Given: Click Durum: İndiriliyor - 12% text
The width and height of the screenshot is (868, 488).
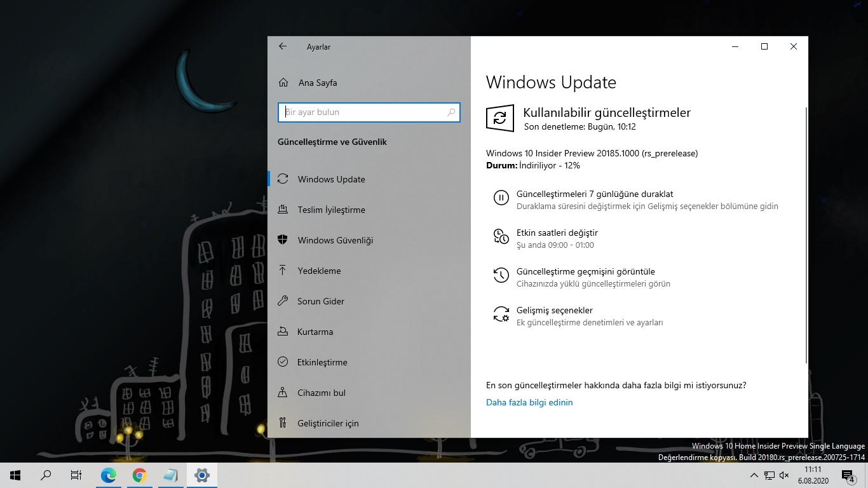Looking at the screenshot, I should pyautogui.click(x=533, y=165).
